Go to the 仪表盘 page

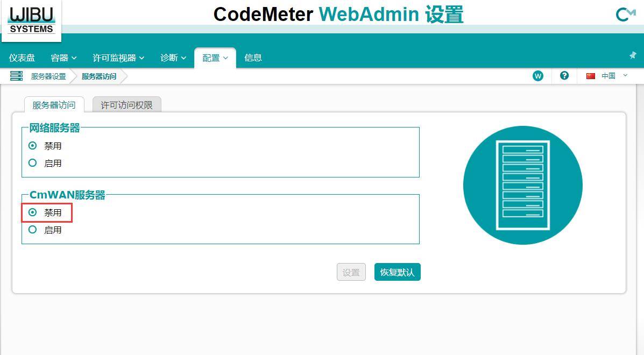click(22, 58)
